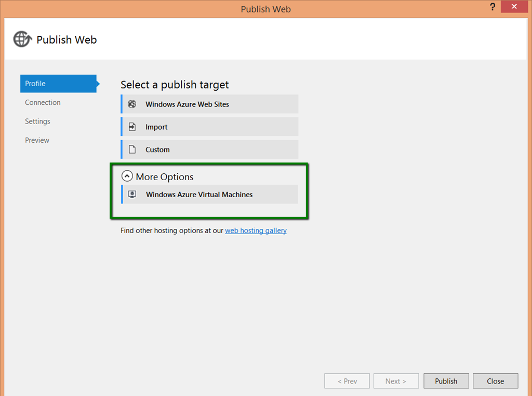Switch to the Connection step
Screen dimensions: 532x396
(x=43, y=102)
